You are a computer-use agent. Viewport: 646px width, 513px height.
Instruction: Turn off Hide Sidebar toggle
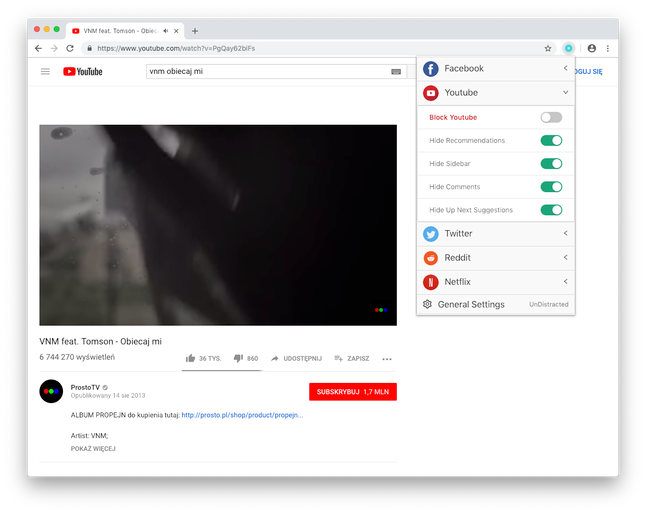tap(551, 164)
